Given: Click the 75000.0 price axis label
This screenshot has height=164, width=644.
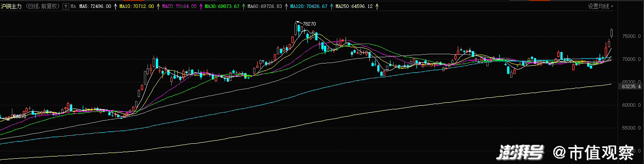Looking at the screenshot, I should (632, 37).
